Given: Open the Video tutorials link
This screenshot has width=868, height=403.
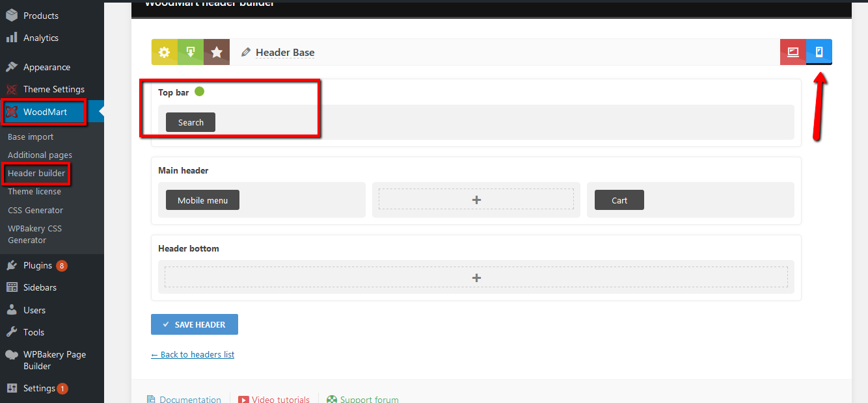Looking at the screenshot, I should [280, 399].
